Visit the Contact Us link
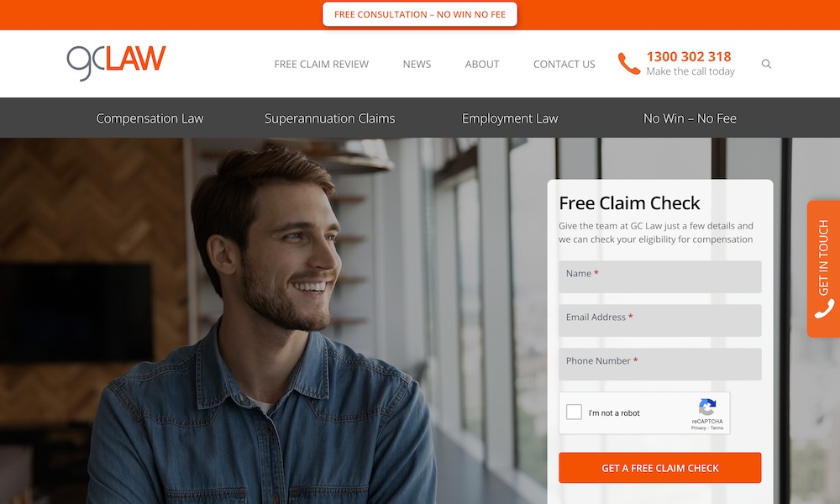 [x=564, y=65]
